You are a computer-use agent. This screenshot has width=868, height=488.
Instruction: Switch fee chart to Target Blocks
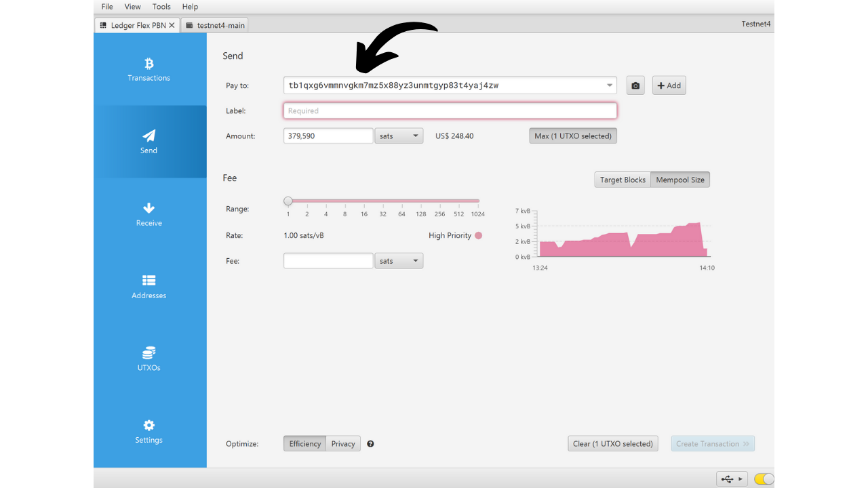point(623,180)
